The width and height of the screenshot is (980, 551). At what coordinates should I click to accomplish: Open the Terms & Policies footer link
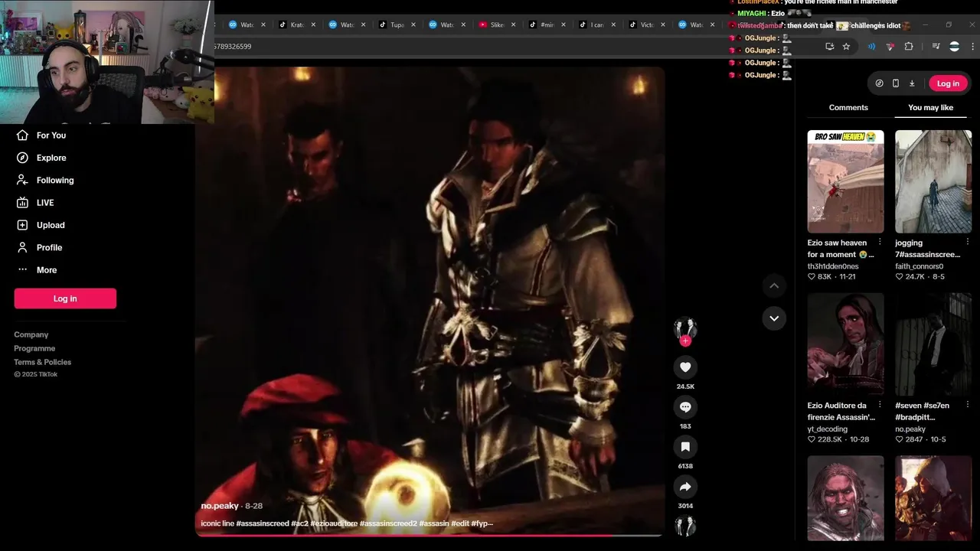tap(42, 362)
